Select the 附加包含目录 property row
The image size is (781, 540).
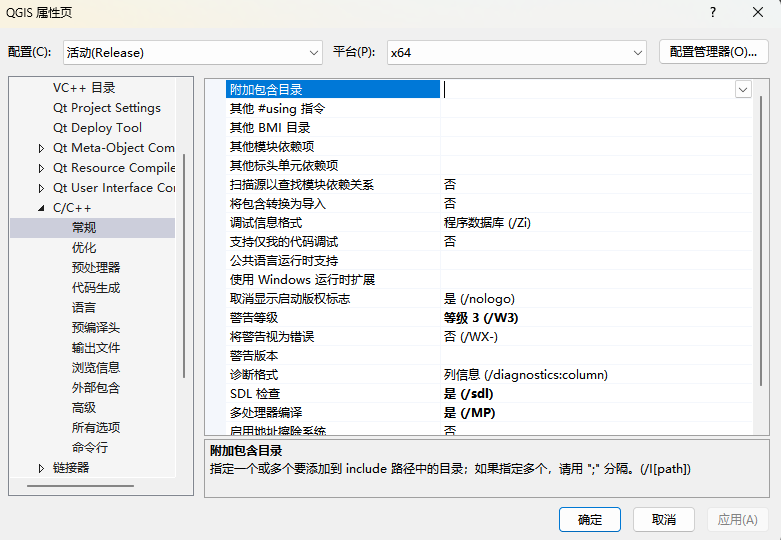pos(333,90)
